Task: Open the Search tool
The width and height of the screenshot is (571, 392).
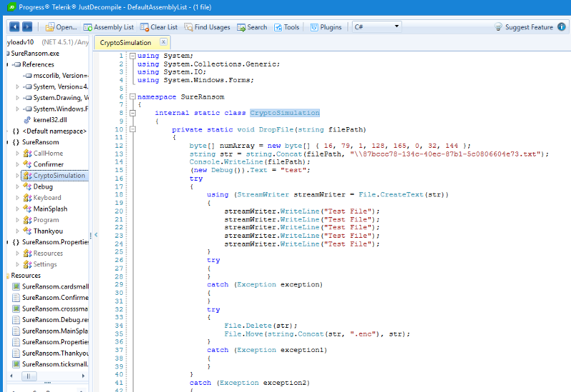Action: click(x=252, y=27)
